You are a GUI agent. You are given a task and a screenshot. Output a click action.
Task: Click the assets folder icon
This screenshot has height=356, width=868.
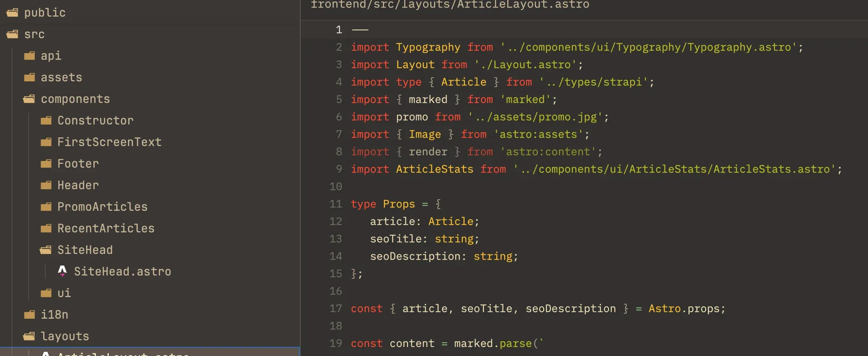click(29, 78)
